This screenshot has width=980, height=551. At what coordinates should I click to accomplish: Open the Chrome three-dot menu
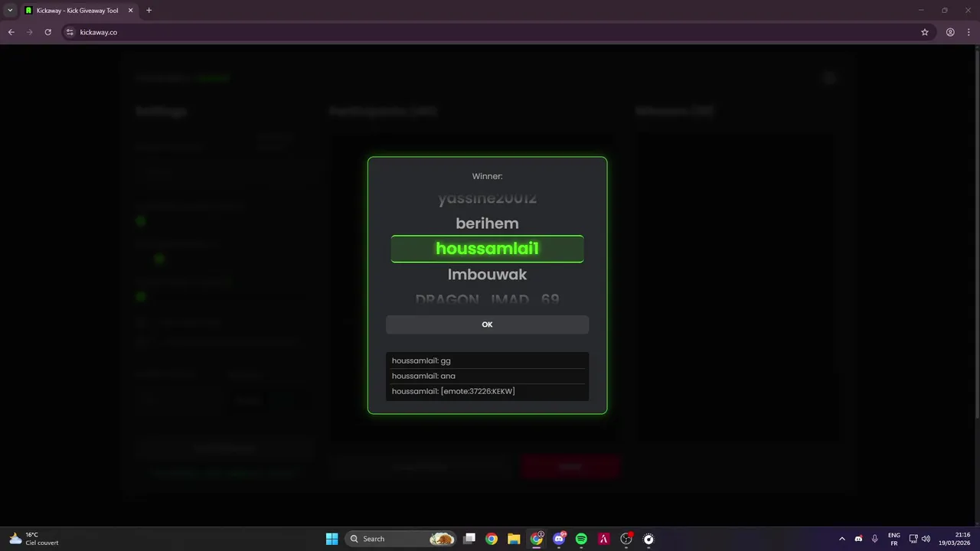pyautogui.click(x=969, y=32)
